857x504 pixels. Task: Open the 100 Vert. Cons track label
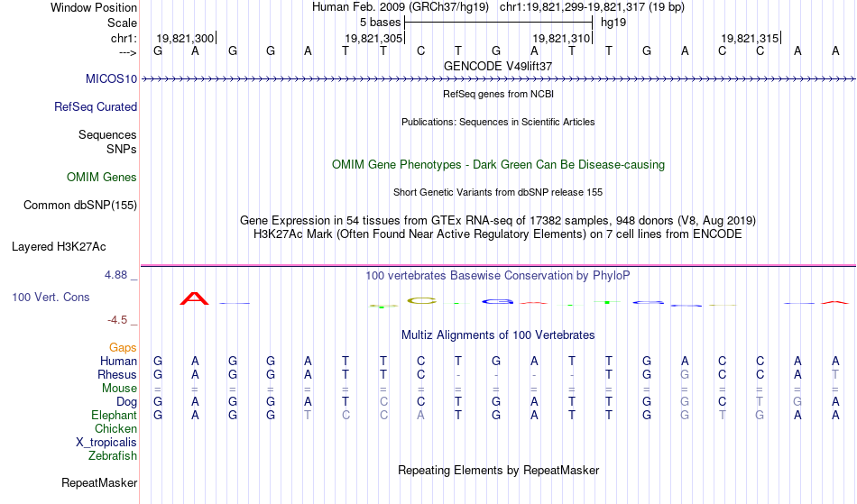pos(51,297)
